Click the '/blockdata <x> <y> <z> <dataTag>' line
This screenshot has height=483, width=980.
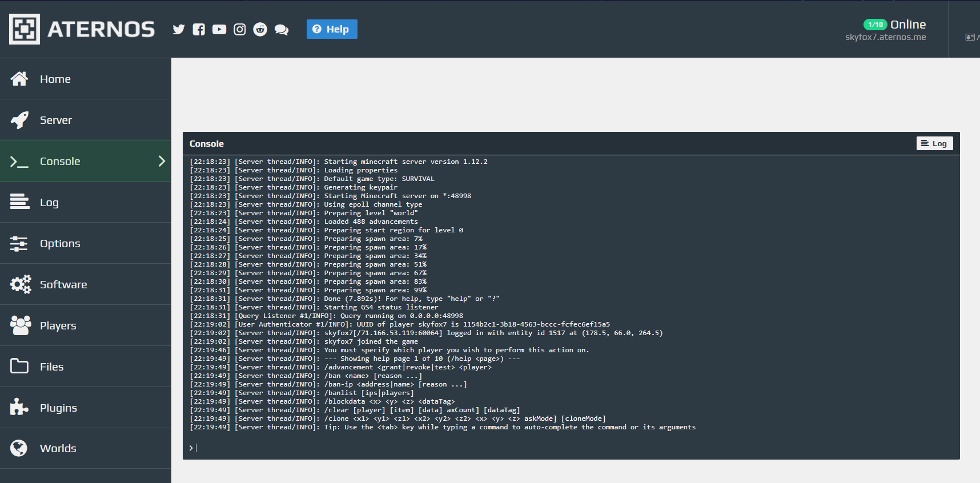coord(322,401)
